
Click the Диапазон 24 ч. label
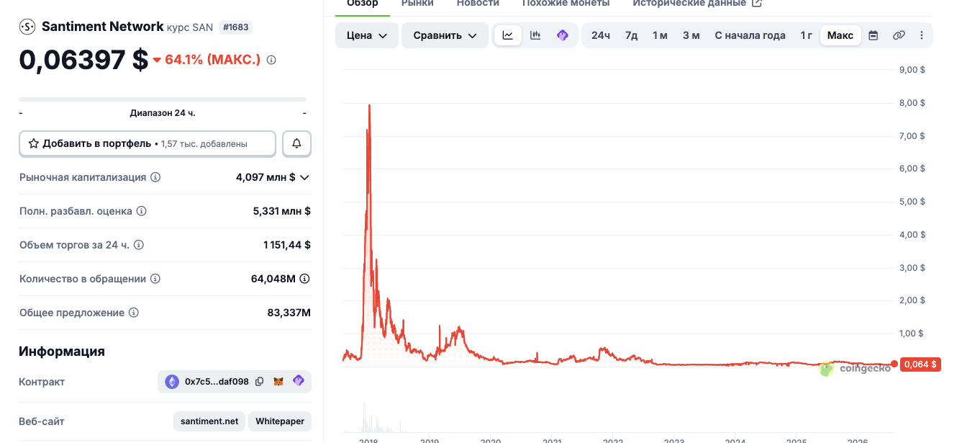tap(163, 113)
